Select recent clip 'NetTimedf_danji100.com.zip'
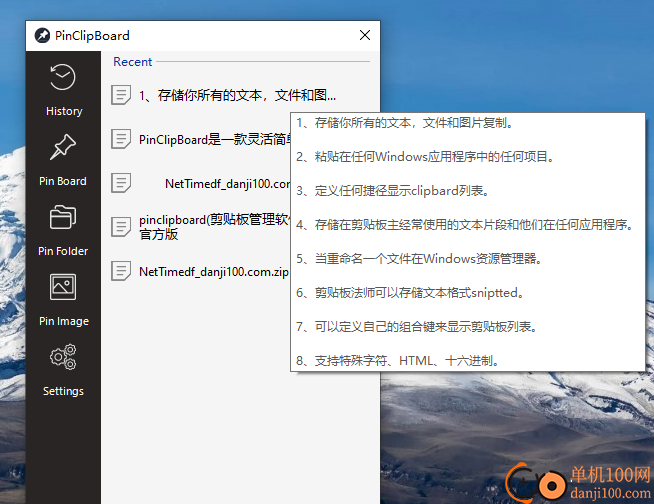Viewport: 654px width, 504px height. point(214,272)
